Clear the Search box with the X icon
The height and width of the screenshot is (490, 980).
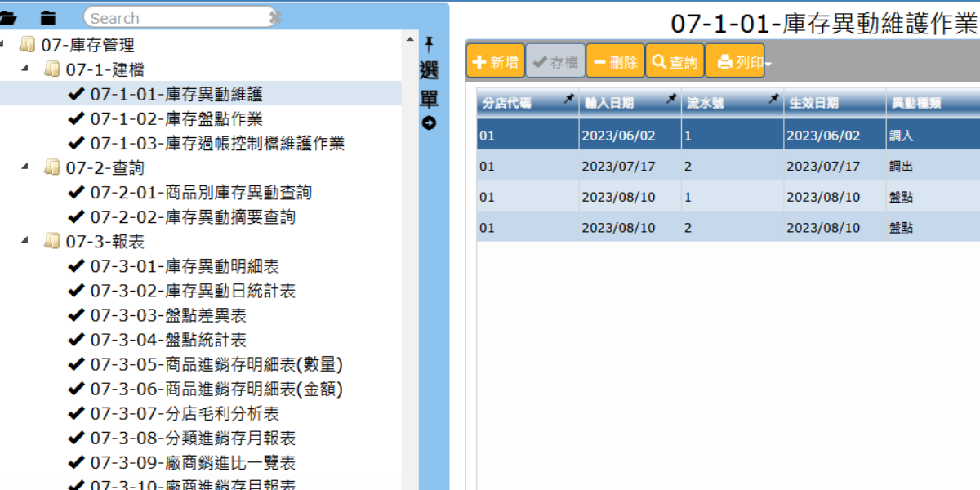click(x=275, y=17)
